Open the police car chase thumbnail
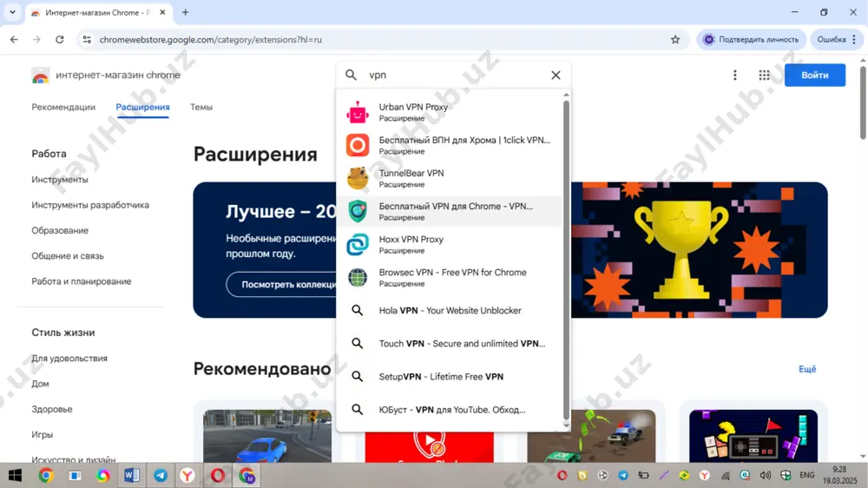 coord(591,436)
